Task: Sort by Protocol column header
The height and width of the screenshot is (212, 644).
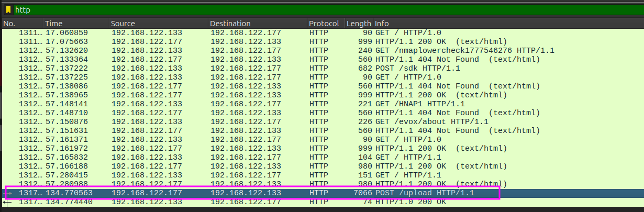Action: 325,24
